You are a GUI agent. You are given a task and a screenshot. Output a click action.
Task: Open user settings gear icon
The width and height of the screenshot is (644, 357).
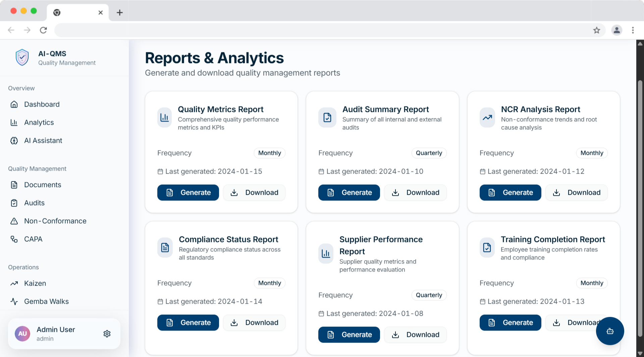coord(107,334)
